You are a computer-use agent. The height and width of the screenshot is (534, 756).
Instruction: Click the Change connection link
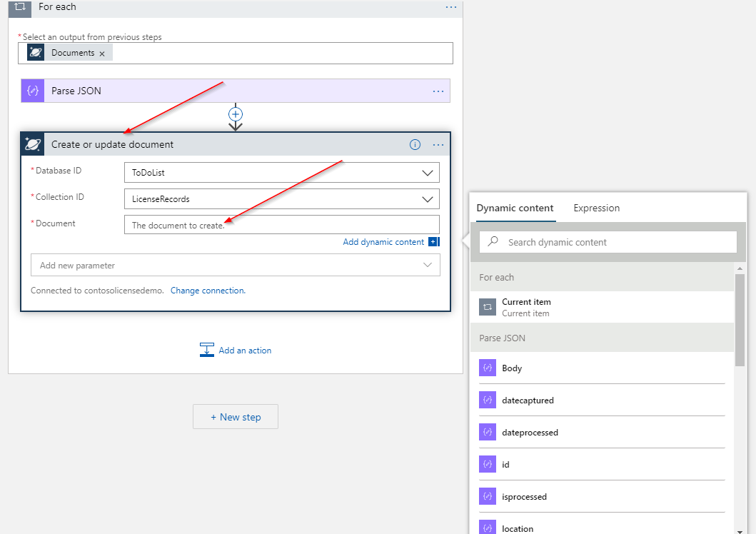pos(208,291)
